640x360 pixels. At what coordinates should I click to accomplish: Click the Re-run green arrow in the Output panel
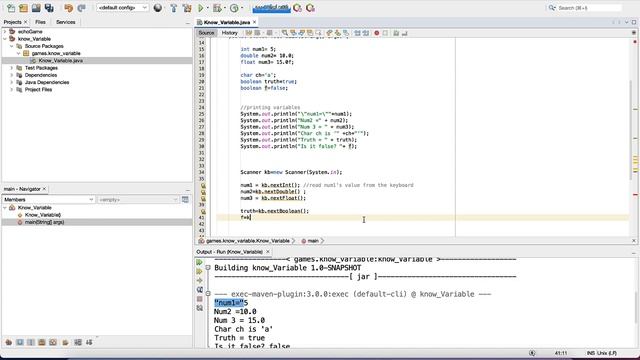[200, 262]
